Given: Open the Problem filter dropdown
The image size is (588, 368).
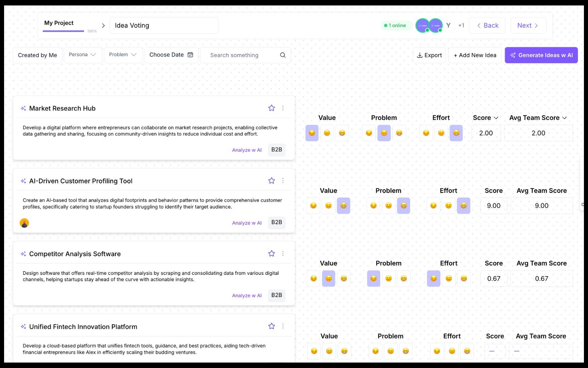Looking at the screenshot, I should (123, 55).
